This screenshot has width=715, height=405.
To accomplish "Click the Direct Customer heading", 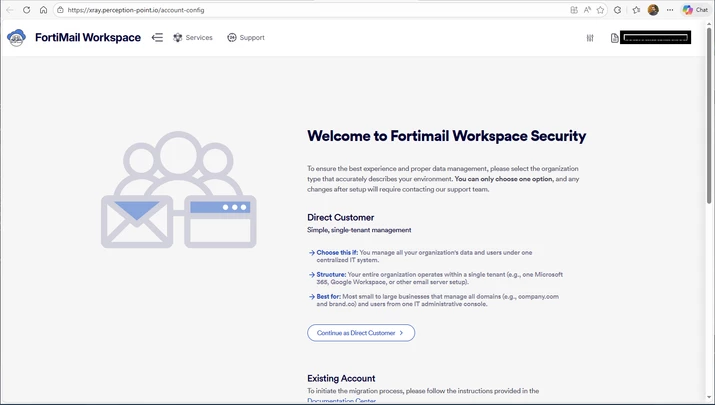I will (341, 217).
